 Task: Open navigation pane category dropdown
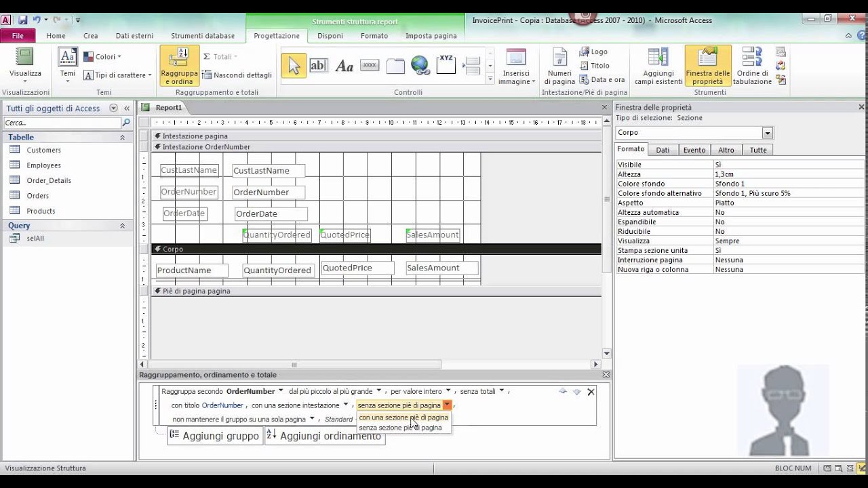(113, 108)
